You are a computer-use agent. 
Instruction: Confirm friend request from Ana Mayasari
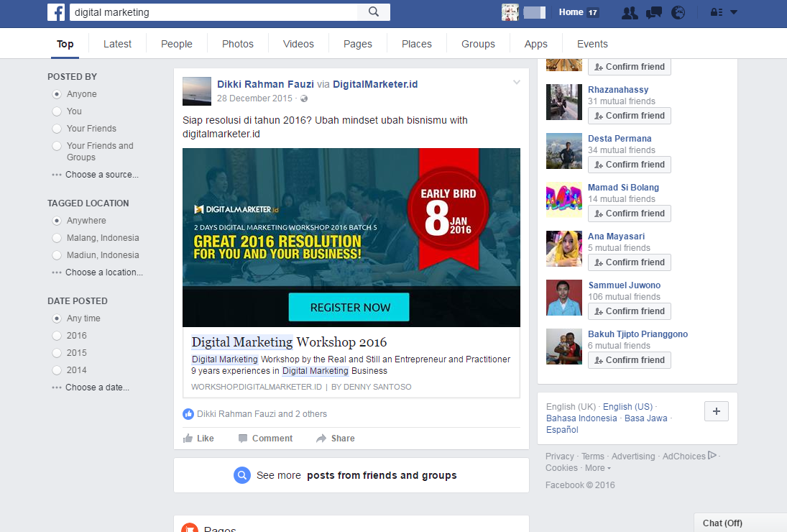630,262
